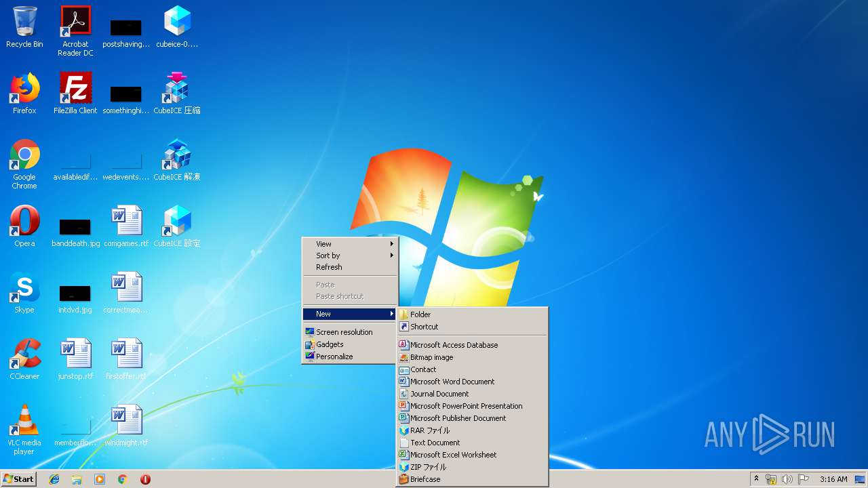Select the comgames.rtf document icon

coord(126,226)
